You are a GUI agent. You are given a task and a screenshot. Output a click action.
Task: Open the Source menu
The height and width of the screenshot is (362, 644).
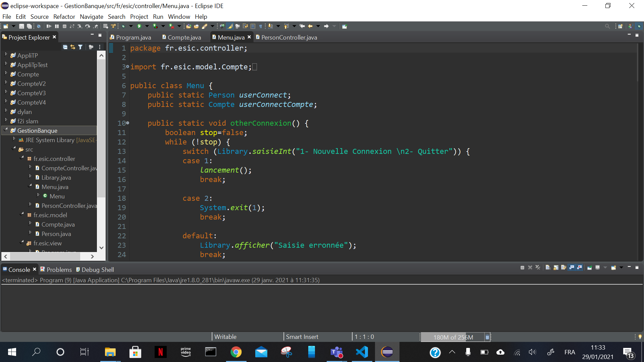point(40,16)
